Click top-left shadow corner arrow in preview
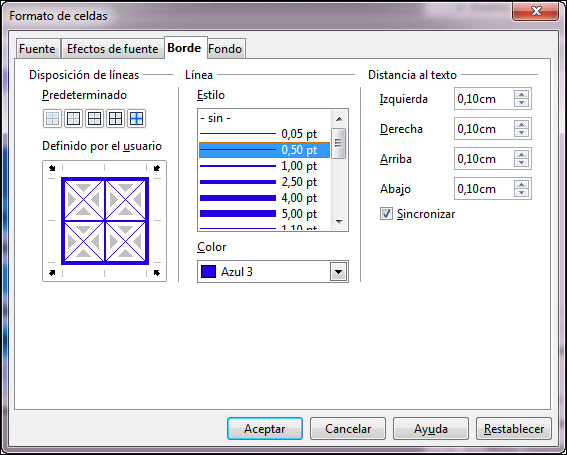 52,168
